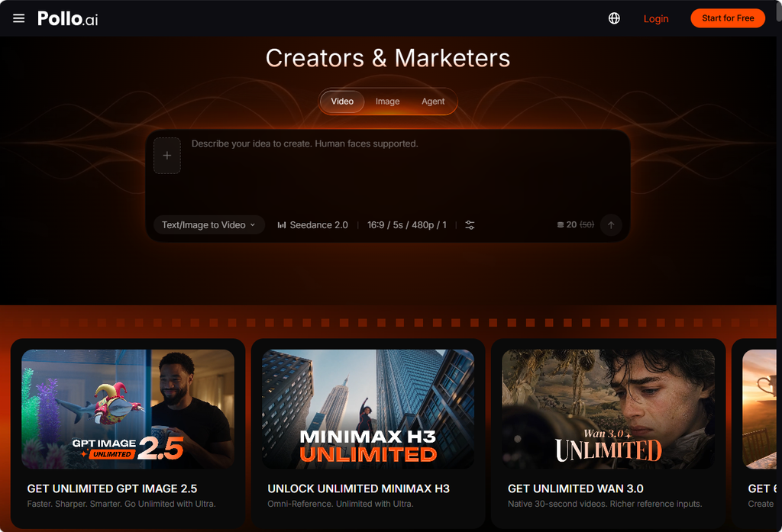The image size is (782, 532).
Task: Submit prompt with the up-arrow button
Action: pos(611,225)
